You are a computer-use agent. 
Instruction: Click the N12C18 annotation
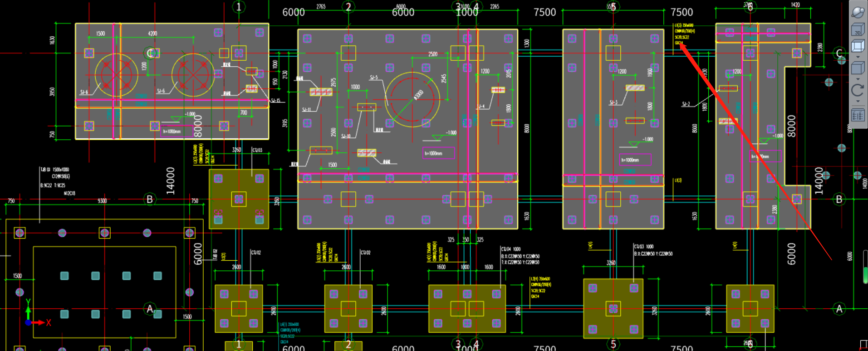coord(69,193)
